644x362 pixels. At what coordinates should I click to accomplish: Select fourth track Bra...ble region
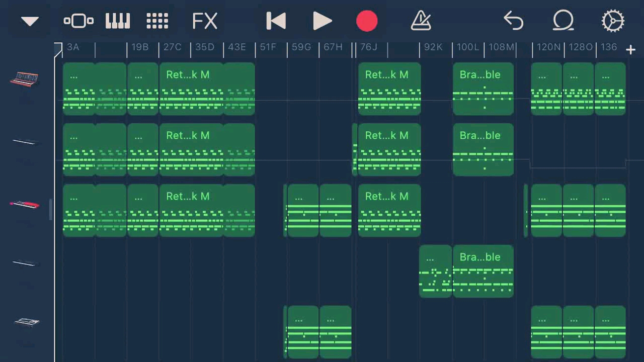[x=483, y=271]
